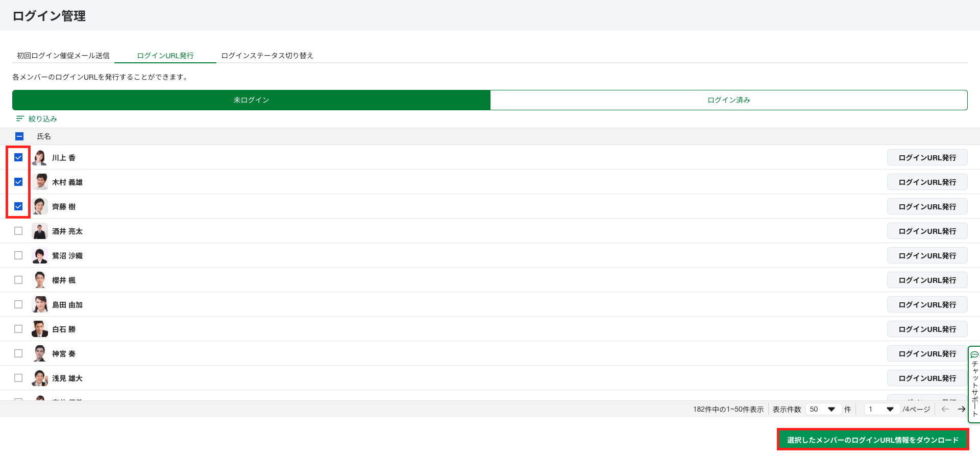Issue login URL for 櫻井 楓
The image size is (980, 456).
coord(927,280)
